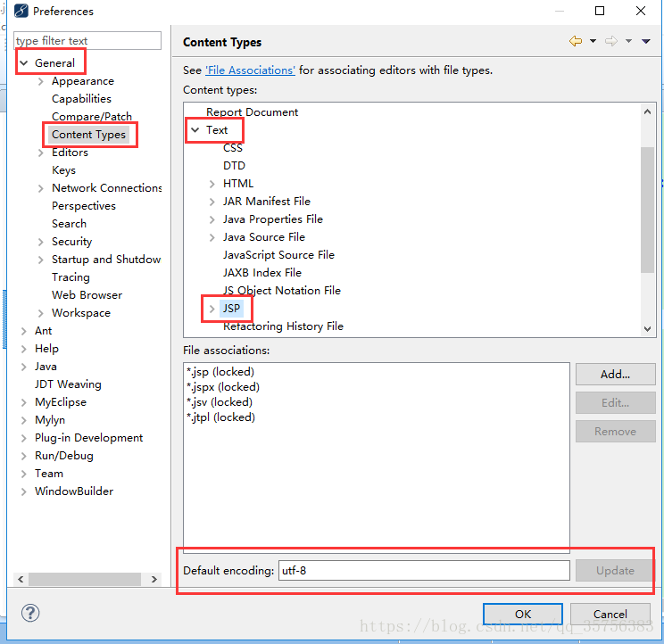Click the forward navigation arrow icon
The height and width of the screenshot is (644, 664).
(x=611, y=41)
